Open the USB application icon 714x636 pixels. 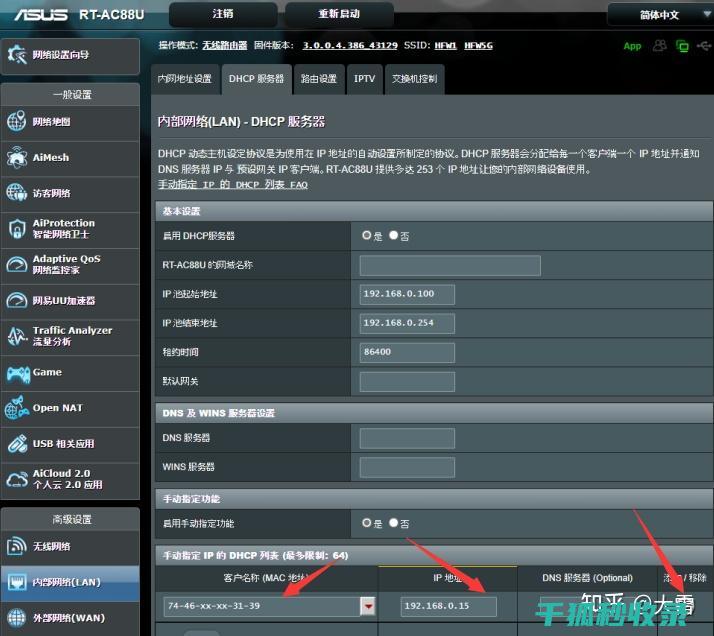17,444
